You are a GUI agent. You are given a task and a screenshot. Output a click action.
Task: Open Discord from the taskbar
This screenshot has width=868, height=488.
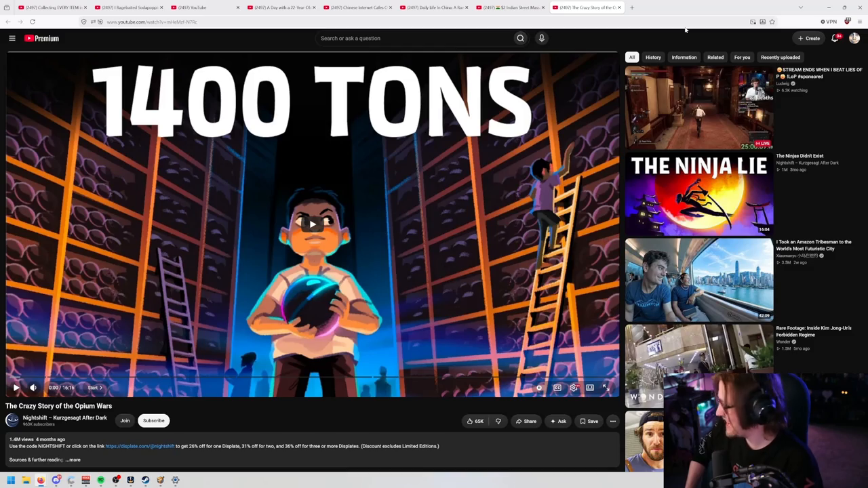(56, 480)
